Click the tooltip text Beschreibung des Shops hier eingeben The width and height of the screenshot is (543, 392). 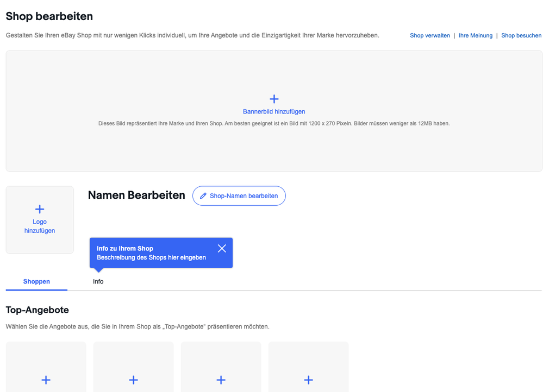(x=151, y=257)
